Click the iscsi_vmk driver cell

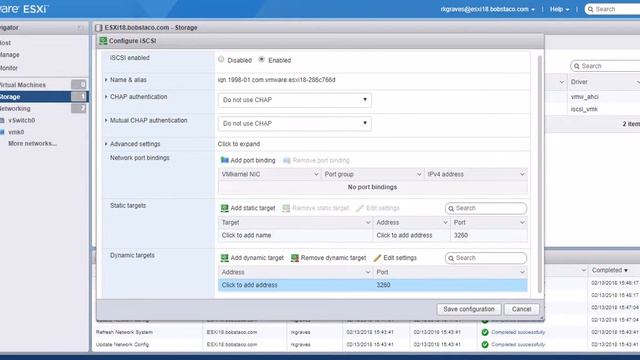(584, 109)
